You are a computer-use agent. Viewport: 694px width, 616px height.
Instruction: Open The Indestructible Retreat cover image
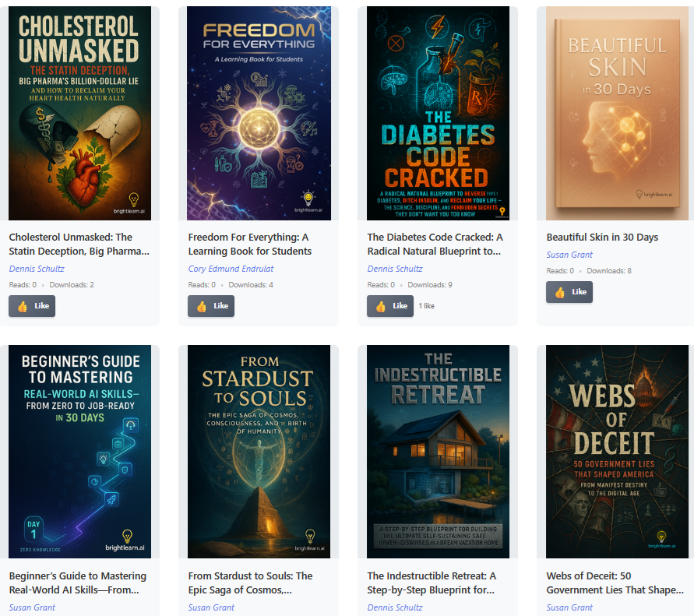click(x=439, y=452)
